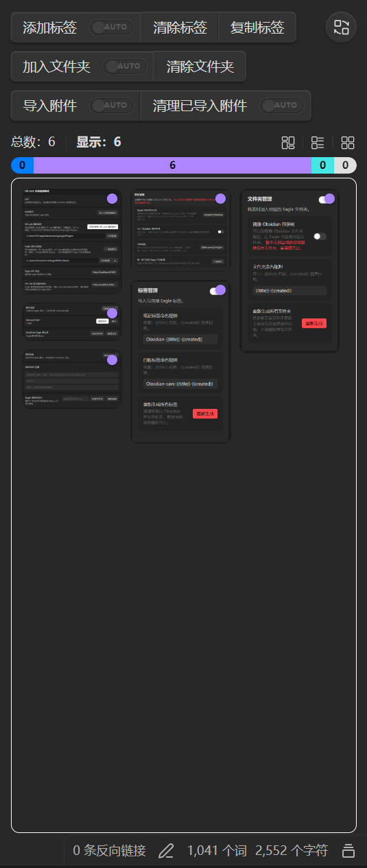
Task: Click the stacked-layers icon in status bar
Action: (x=348, y=851)
